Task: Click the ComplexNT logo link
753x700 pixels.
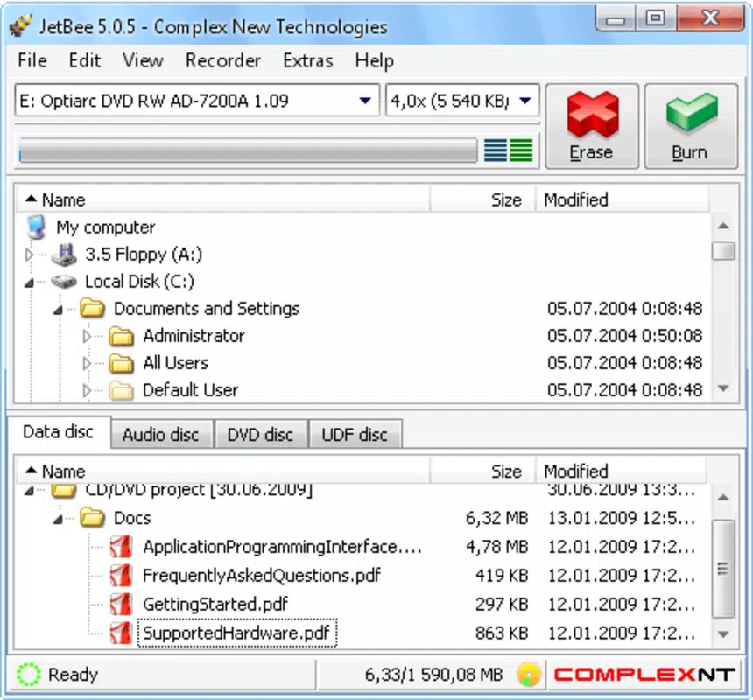Action: pyautogui.click(x=644, y=674)
